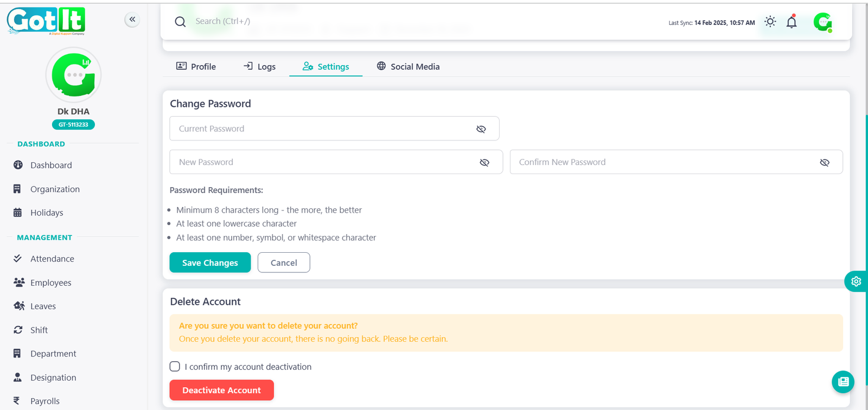Click the notification bell icon
Screen dimensions: 868x410
792,22
